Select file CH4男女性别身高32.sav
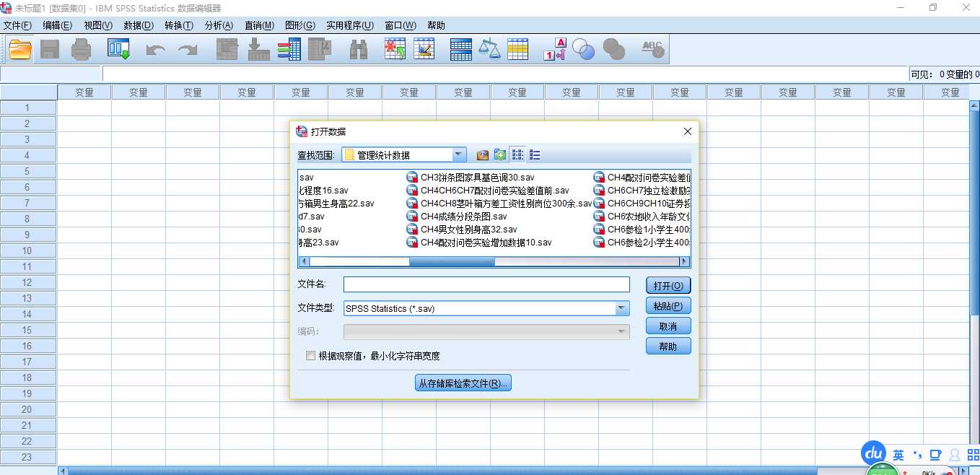 462,230
